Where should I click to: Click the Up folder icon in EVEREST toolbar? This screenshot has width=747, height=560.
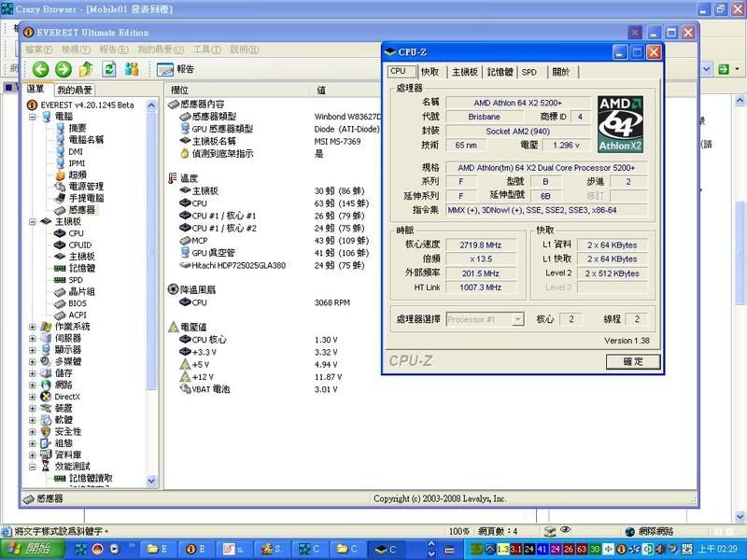tap(86, 69)
